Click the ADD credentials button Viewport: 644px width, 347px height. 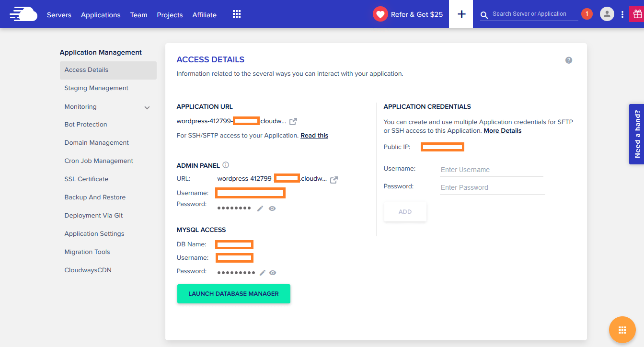pos(405,212)
